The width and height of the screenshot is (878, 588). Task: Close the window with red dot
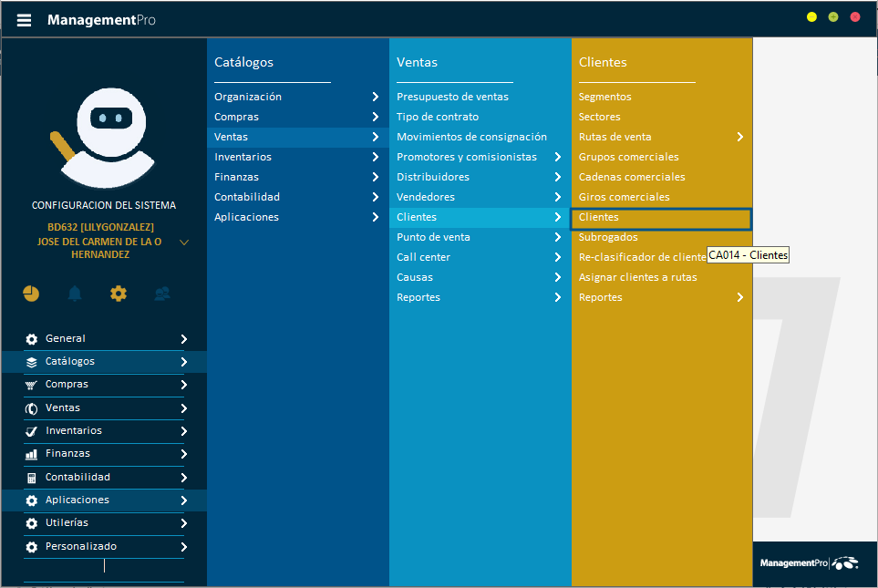tap(855, 16)
